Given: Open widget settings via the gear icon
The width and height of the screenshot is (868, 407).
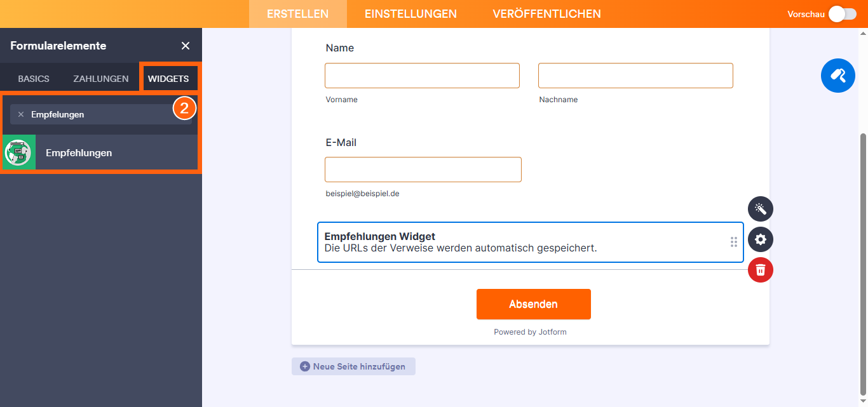Looking at the screenshot, I should click(x=760, y=239).
